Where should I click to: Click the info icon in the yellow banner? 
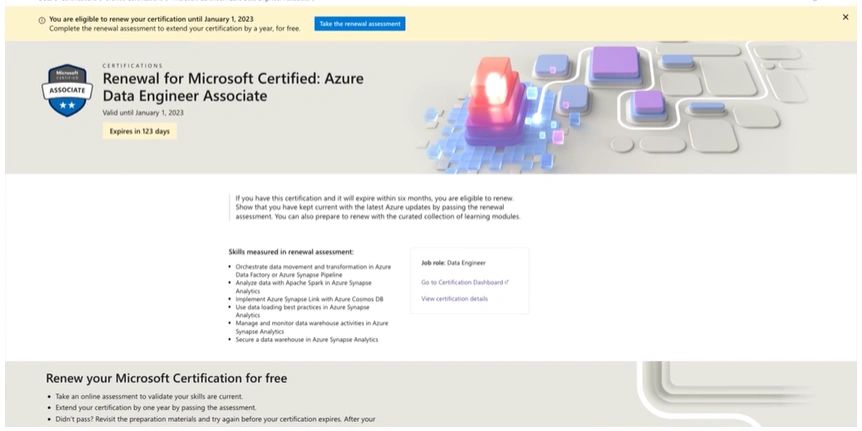41,19
